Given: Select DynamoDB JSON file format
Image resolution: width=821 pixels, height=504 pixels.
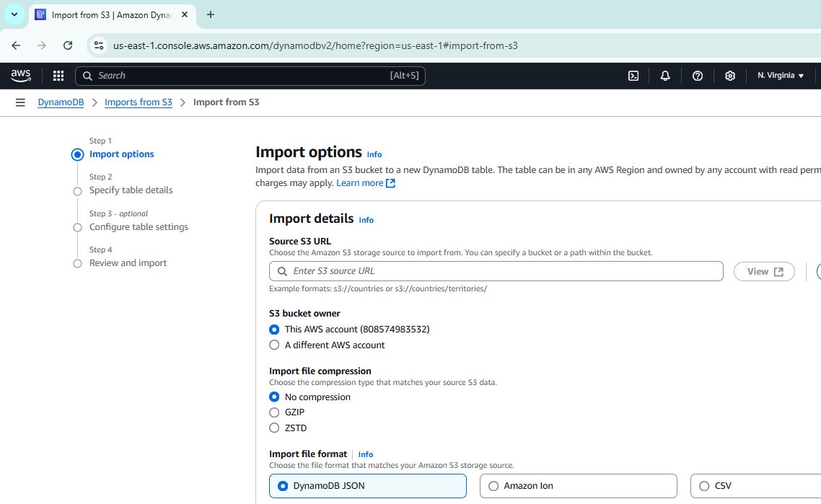Looking at the screenshot, I should pyautogui.click(x=367, y=486).
